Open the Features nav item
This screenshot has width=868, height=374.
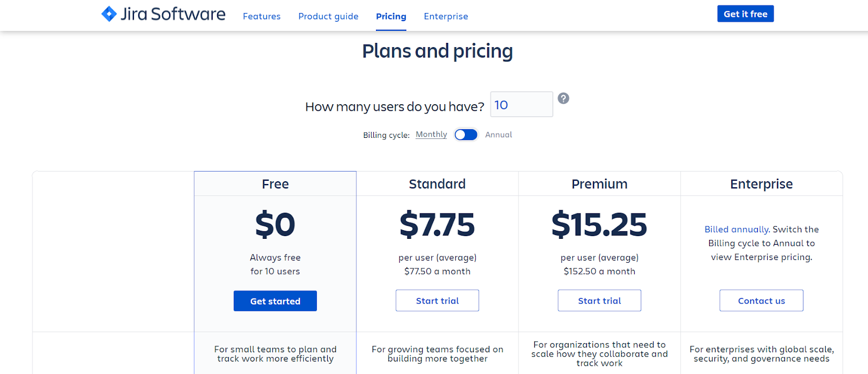click(x=261, y=16)
